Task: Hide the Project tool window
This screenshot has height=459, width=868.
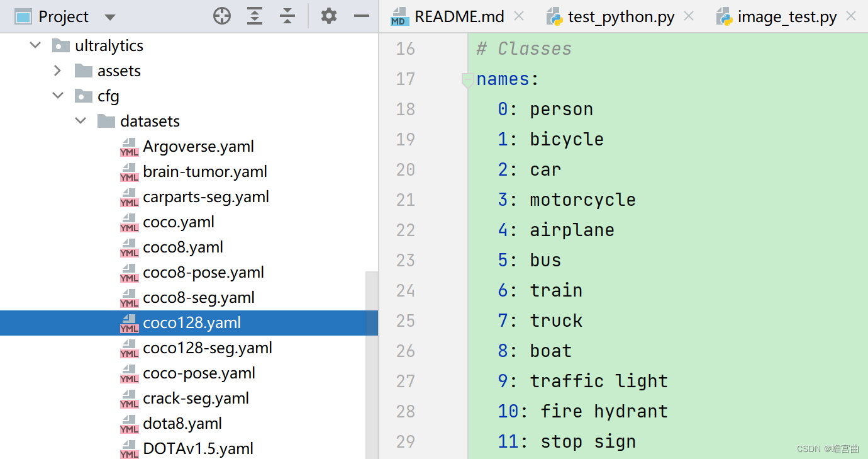Action: coord(362,16)
